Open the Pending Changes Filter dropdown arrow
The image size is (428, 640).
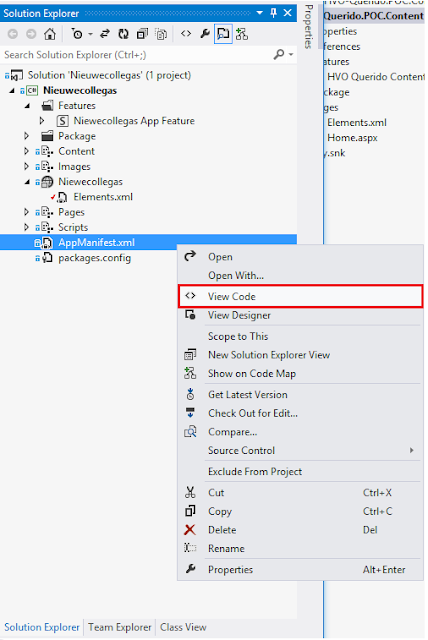click(90, 34)
